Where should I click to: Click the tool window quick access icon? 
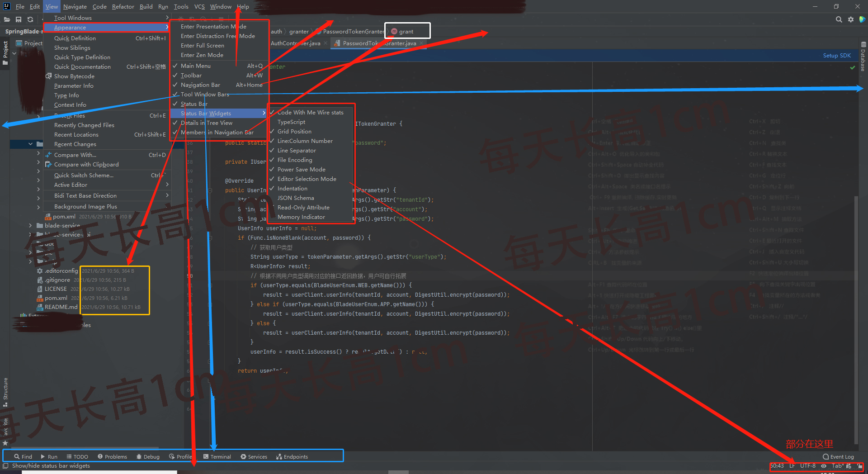[5, 466]
